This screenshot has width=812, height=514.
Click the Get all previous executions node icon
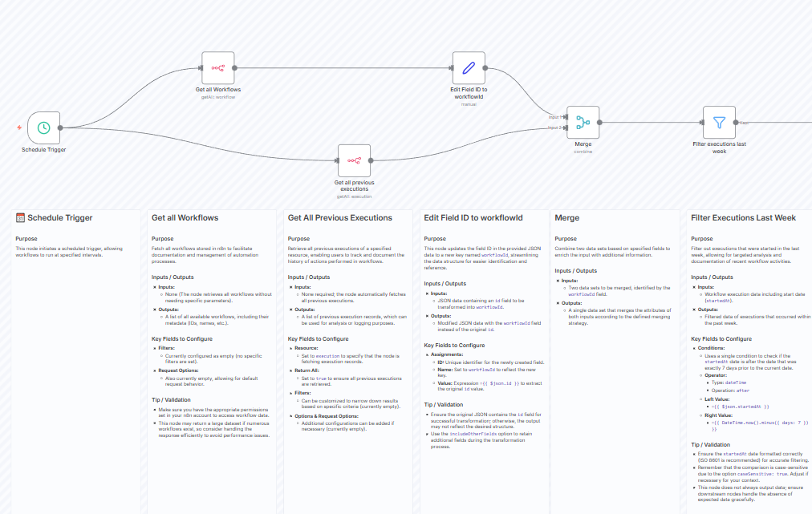(x=354, y=160)
